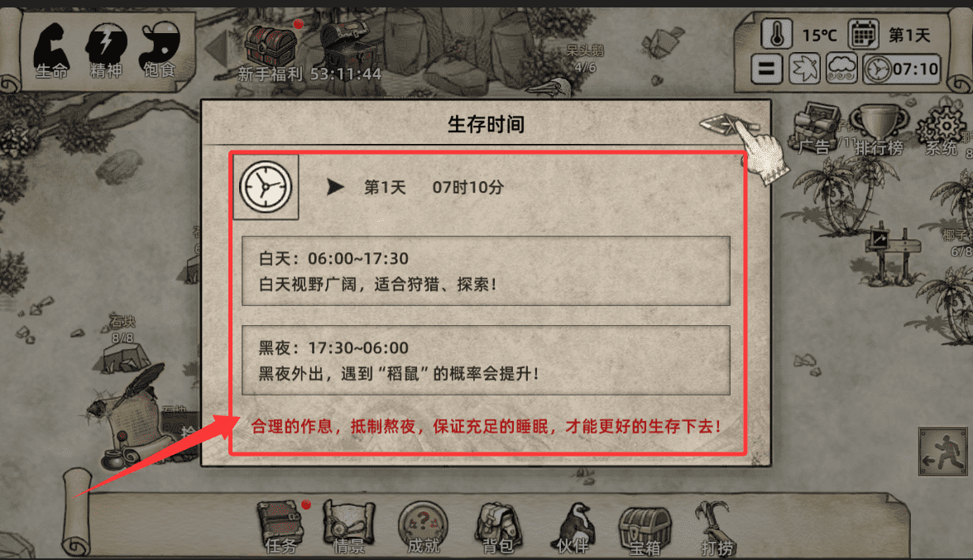The height and width of the screenshot is (560, 973).
Task: Toggle the menu lines button
Action: click(x=766, y=69)
